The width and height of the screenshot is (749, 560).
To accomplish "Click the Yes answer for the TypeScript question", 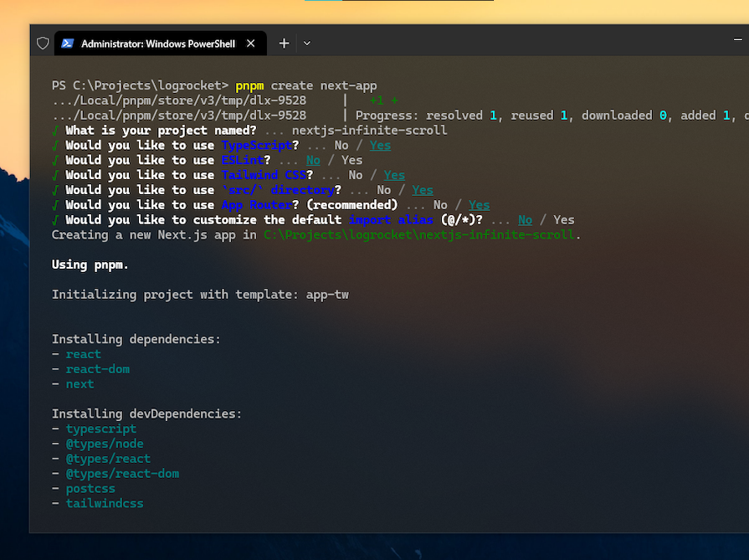I will pos(379,145).
